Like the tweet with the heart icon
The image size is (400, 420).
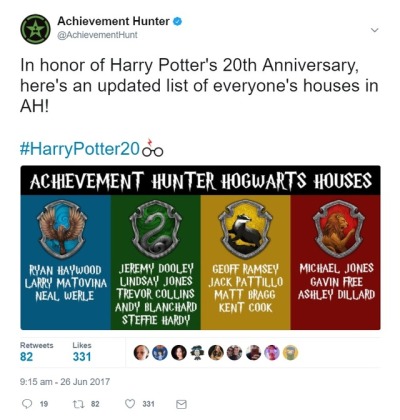pos(130,404)
